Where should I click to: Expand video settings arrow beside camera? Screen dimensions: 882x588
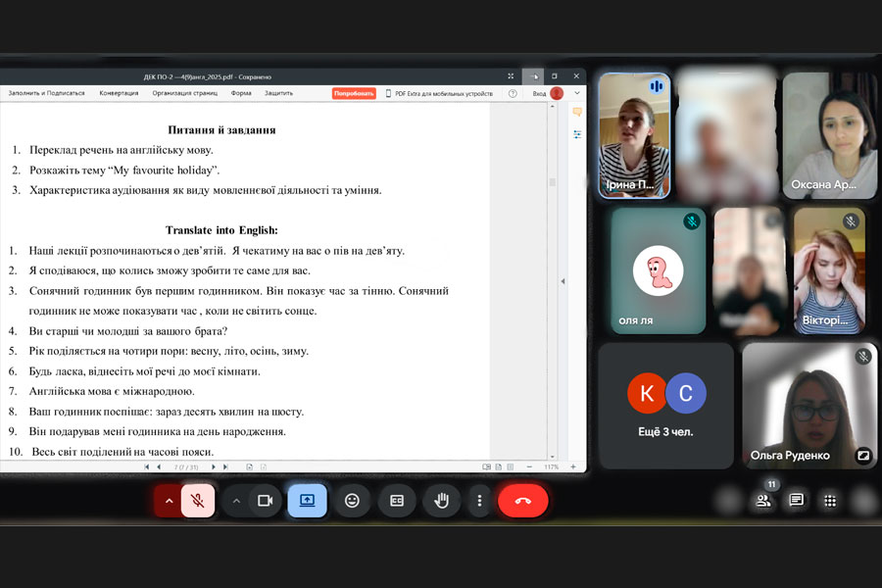click(236, 500)
